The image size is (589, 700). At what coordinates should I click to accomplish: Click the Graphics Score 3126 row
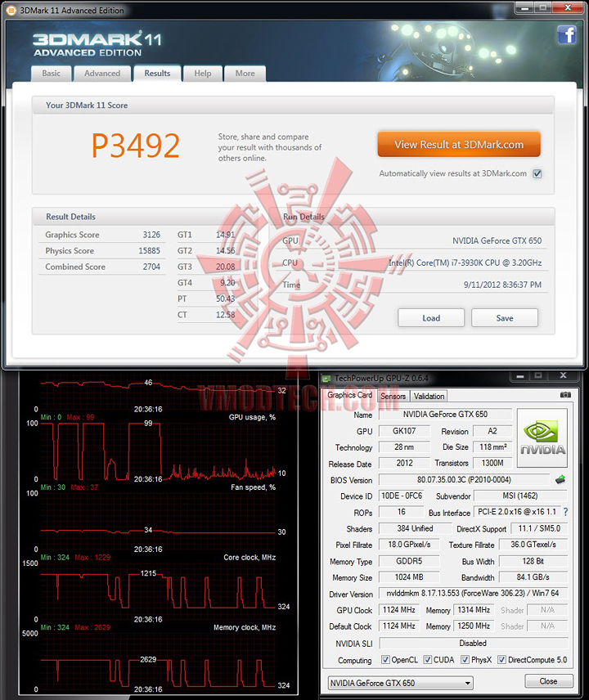pyautogui.click(x=102, y=235)
